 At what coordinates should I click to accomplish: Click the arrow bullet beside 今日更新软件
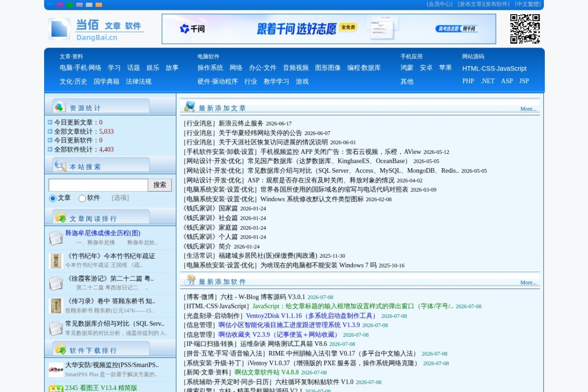pyautogui.click(x=50, y=140)
